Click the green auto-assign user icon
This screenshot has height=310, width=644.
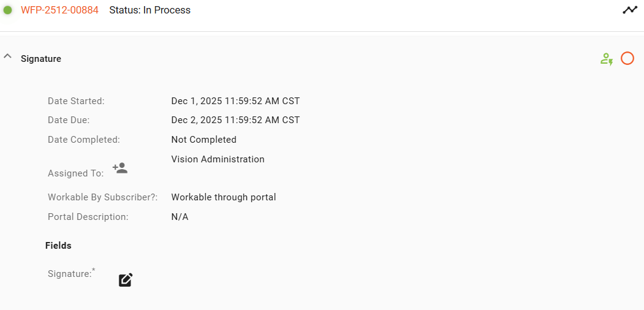coord(606,59)
